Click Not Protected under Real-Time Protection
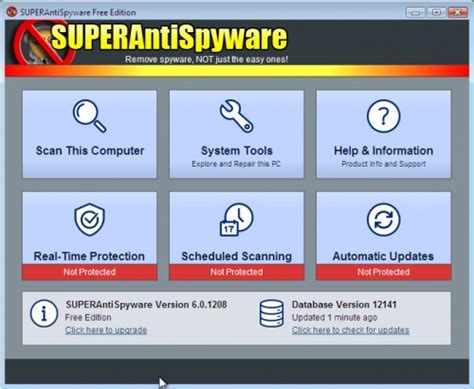The height and width of the screenshot is (389, 474). (90, 272)
